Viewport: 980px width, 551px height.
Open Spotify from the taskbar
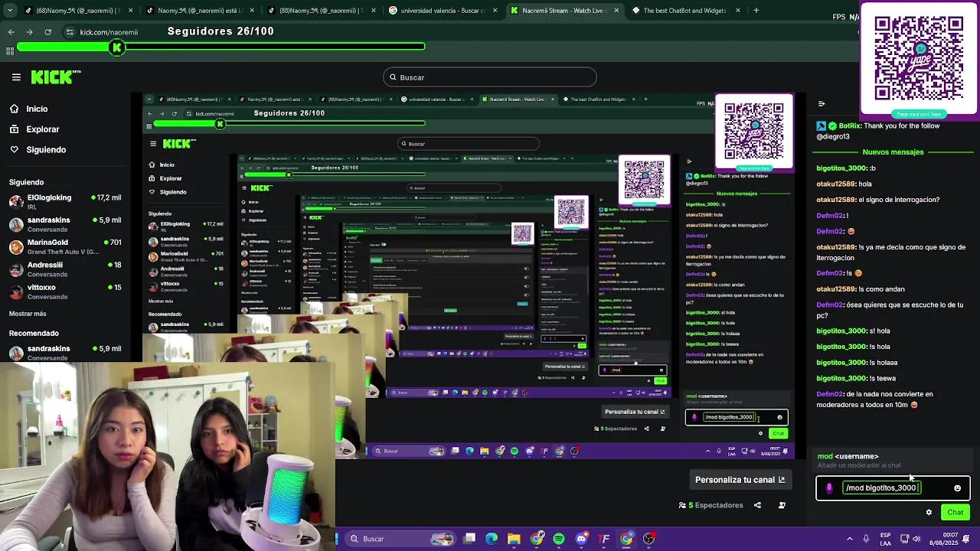point(559,539)
